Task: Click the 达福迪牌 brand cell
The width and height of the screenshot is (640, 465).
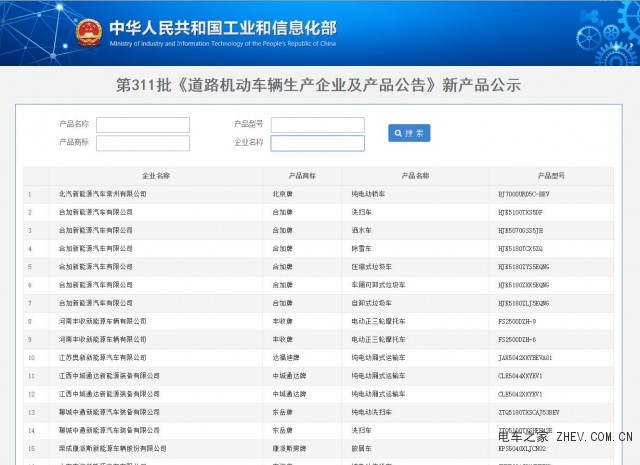Action: 286,358
